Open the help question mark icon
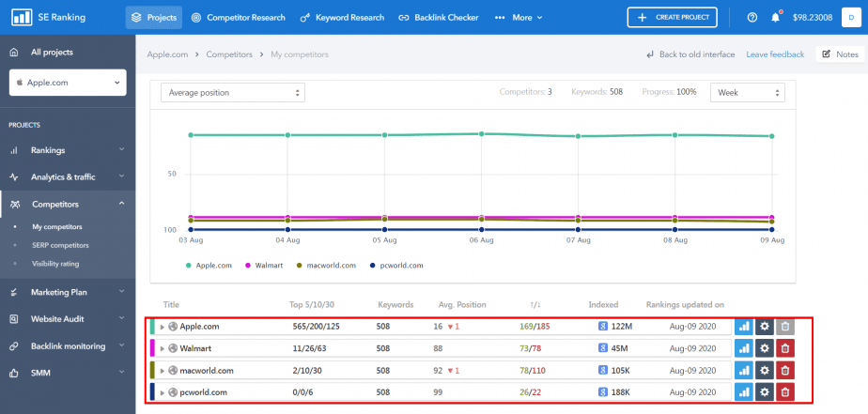This screenshot has width=868, height=414. (x=752, y=17)
